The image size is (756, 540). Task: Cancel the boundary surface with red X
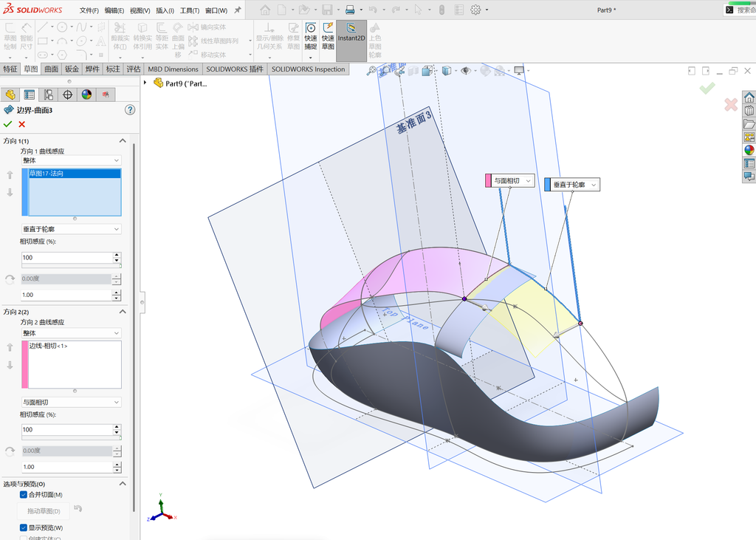[x=21, y=125]
